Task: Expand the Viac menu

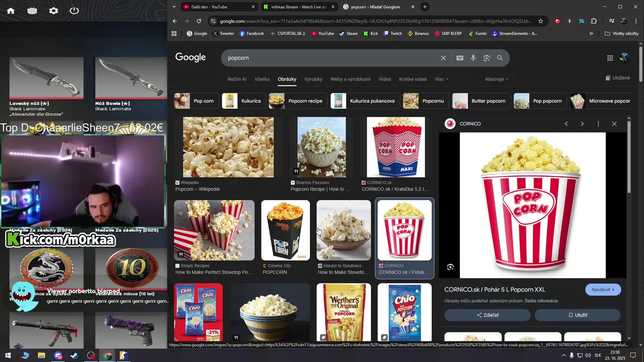Action: [442, 79]
